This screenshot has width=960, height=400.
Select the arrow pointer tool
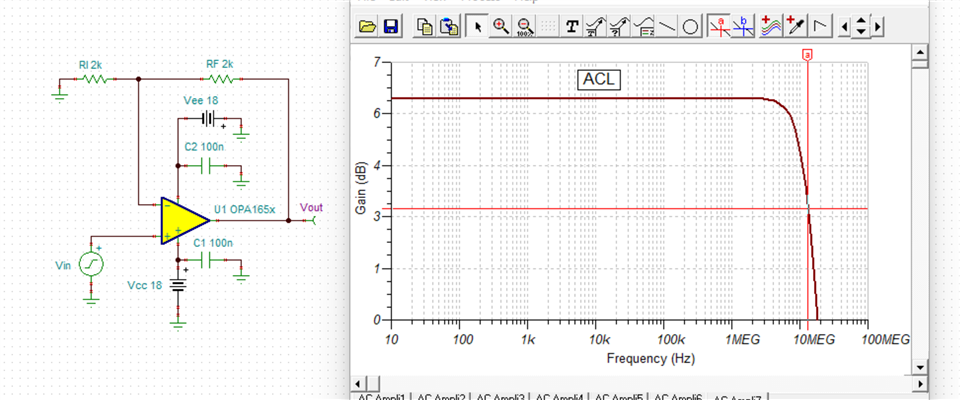(x=478, y=26)
